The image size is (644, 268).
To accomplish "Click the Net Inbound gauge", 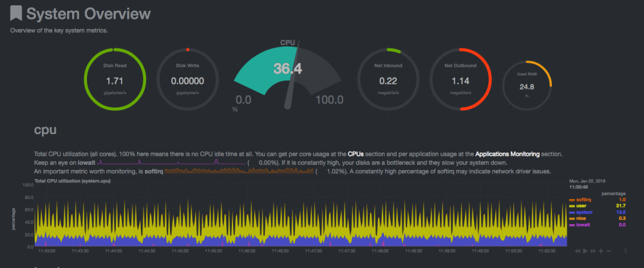I will pos(388,79).
